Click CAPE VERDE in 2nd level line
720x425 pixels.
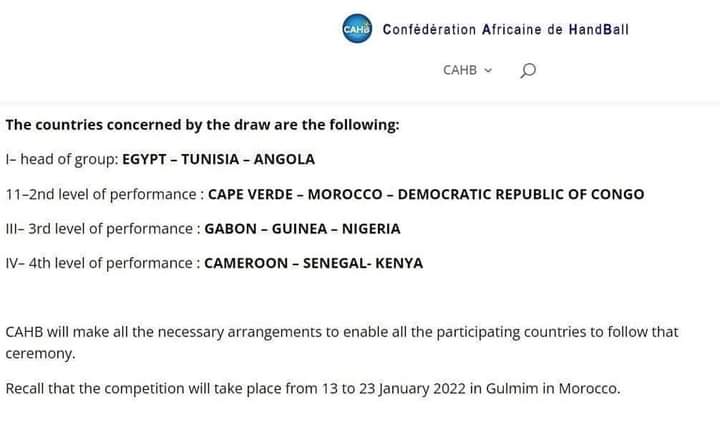pos(250,194)
